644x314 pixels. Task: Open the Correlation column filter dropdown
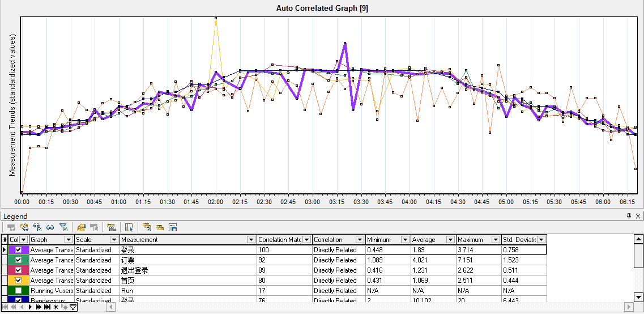click(360, 239)
